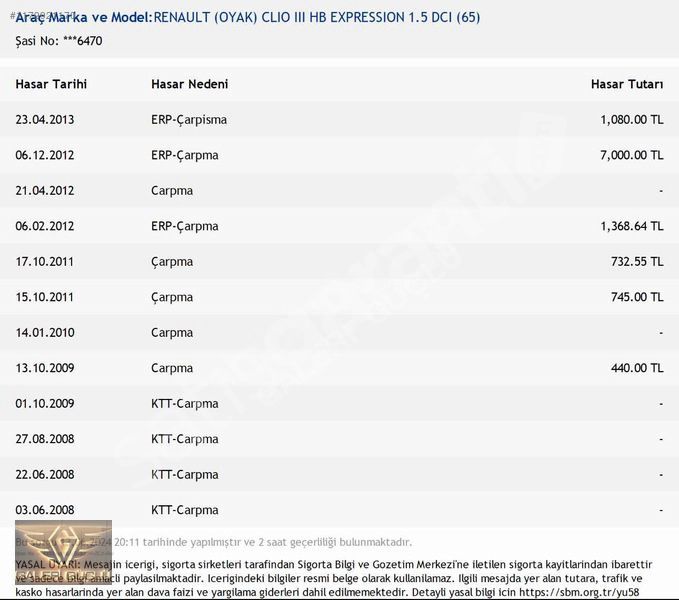Click the label 'Araç Marka ve Model:'
The height and width of the screenshot is (600, 679).
pyautogui.click(x=84, y=17)
